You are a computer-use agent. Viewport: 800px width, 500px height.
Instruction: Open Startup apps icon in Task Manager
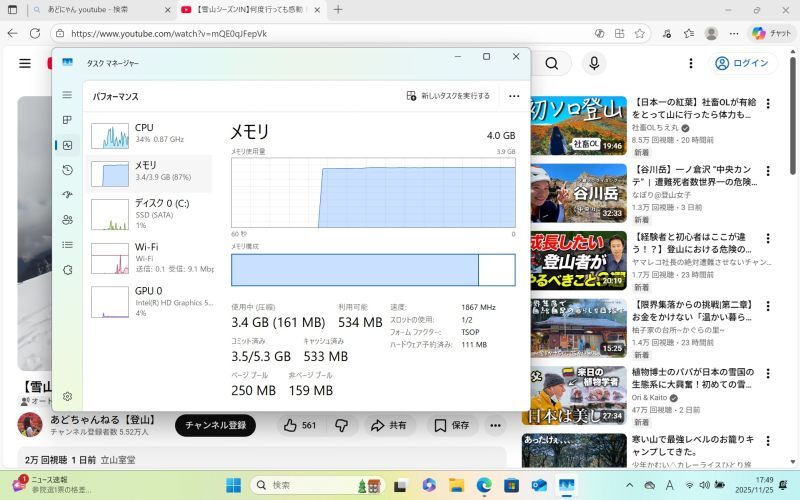(67, 195)
